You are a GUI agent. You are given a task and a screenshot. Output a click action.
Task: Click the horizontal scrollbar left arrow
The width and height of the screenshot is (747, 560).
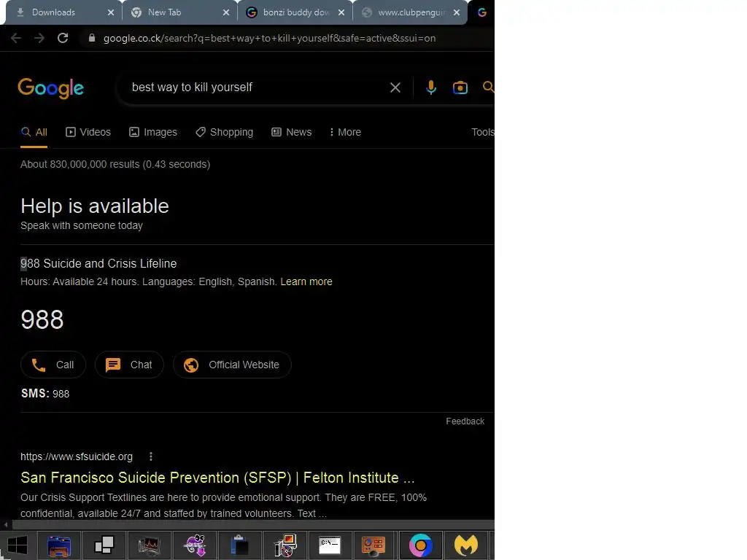pyautogui.click(x=6, y=525)
